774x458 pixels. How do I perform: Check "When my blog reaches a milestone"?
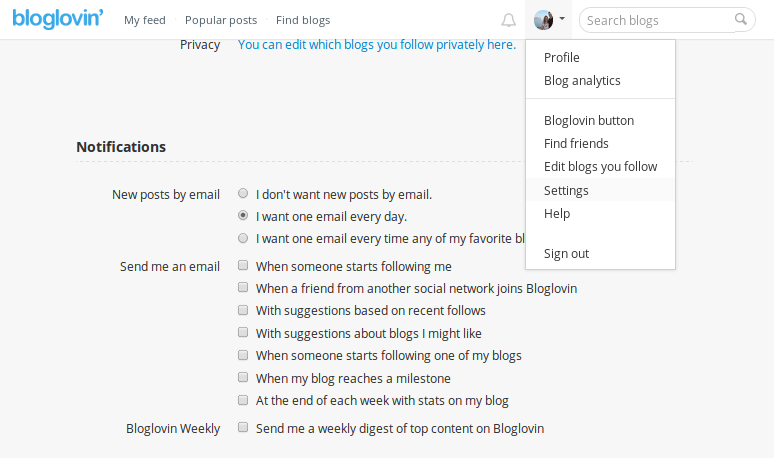(x=243, y=378)
